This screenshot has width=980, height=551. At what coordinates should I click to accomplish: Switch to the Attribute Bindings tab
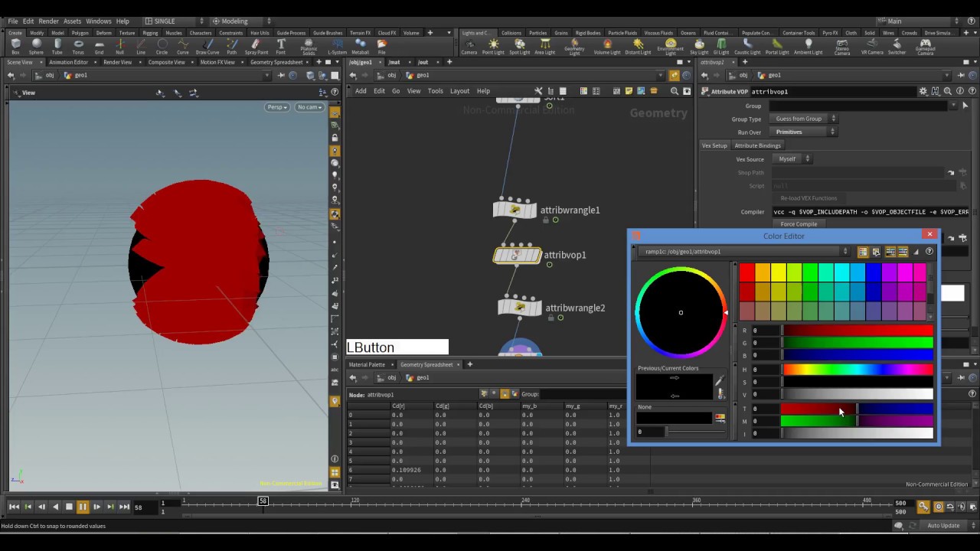coord(757,145)
